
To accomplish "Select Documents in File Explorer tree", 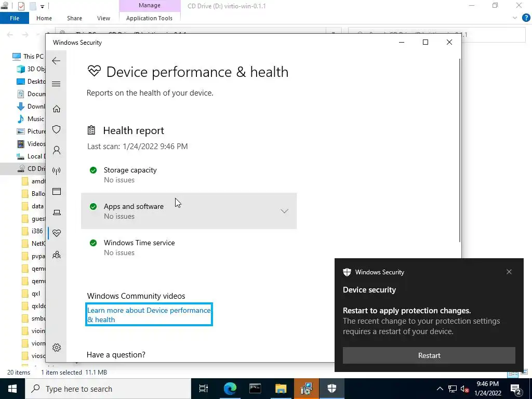I will [31, 94].
